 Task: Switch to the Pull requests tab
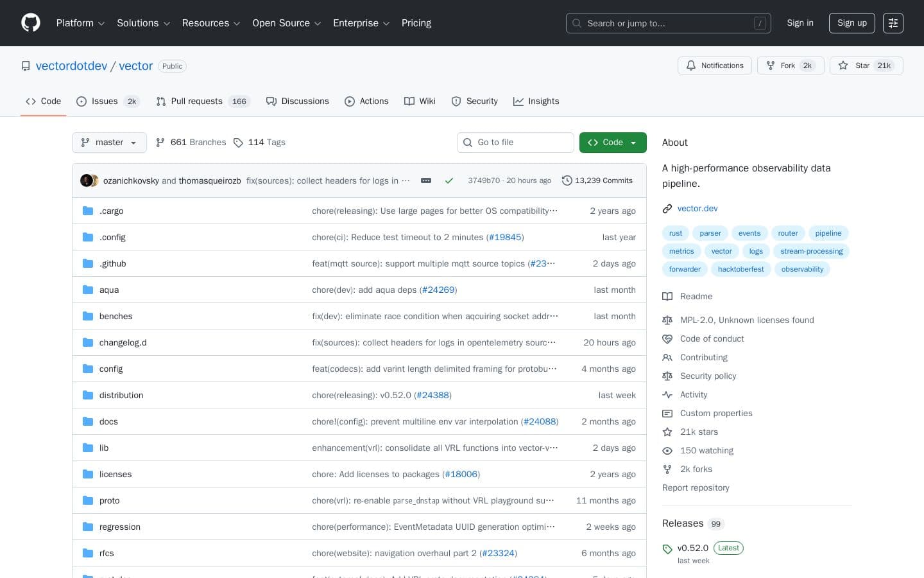point(197,101)
